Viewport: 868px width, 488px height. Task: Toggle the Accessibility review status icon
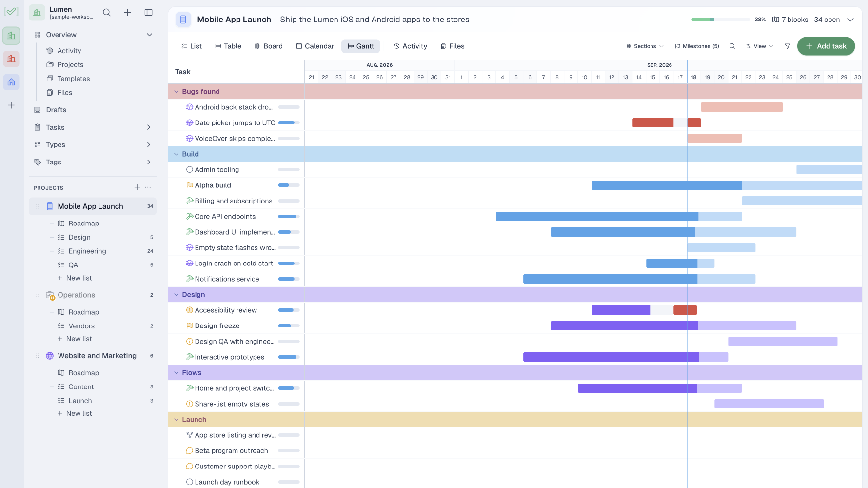point(190,310)
